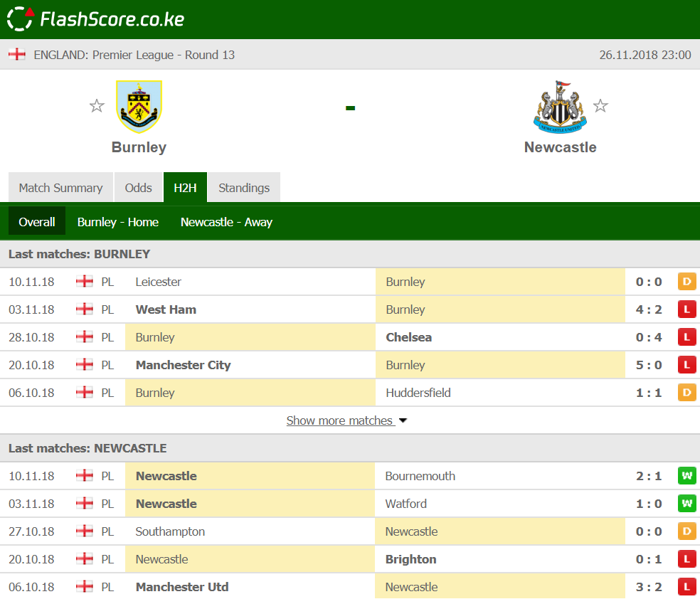Select the H2H tab
Screen dimensions: 700x604
pyautogui.click(x=185, y=188)
